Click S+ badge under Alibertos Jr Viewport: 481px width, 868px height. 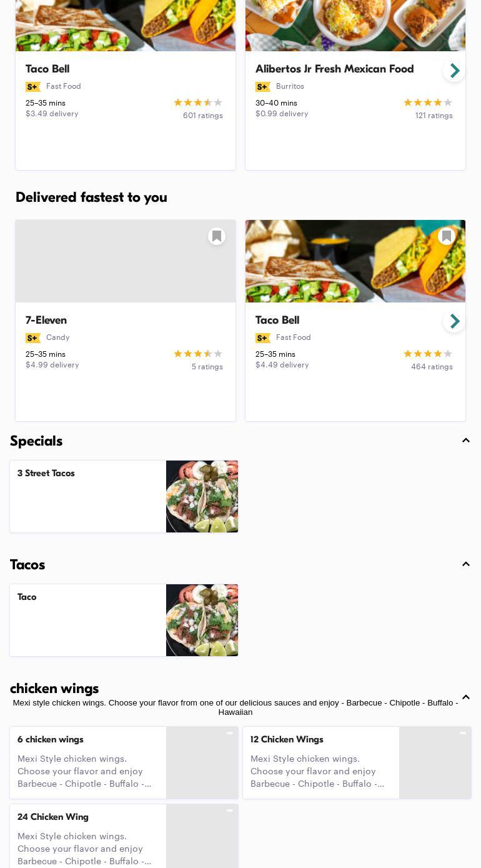coord(263,87)
